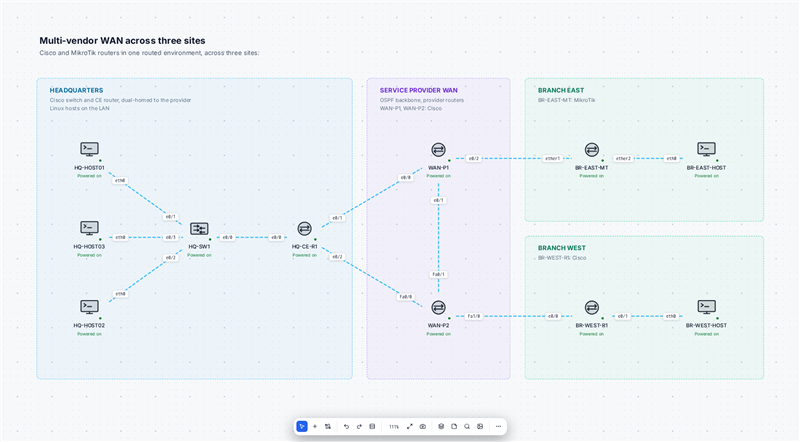The height and width of the screenshot is (442, 800).
Task: Click e0/2 label lower left of HQ-SW1
Action: click(x=170, y=258)
